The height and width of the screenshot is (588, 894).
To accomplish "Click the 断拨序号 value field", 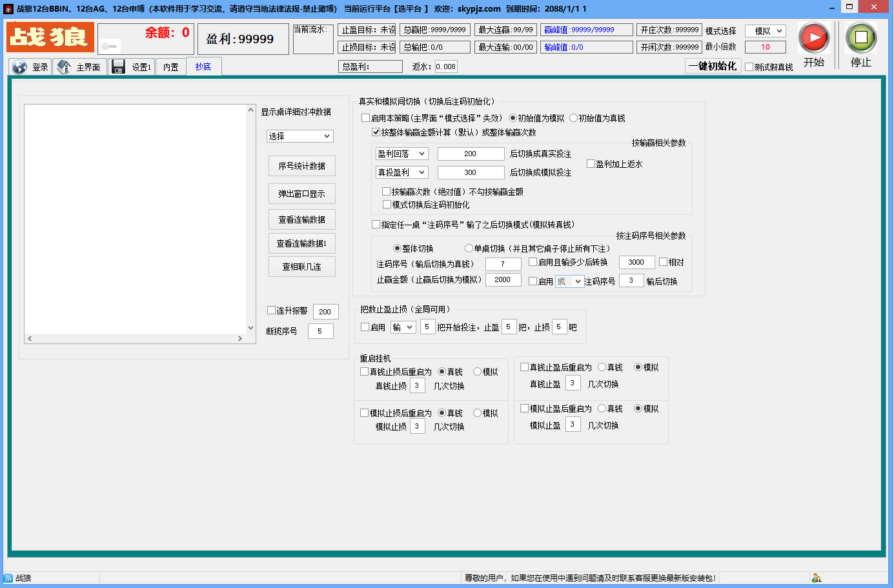I will pyautogui.click(x=320, y=330).
